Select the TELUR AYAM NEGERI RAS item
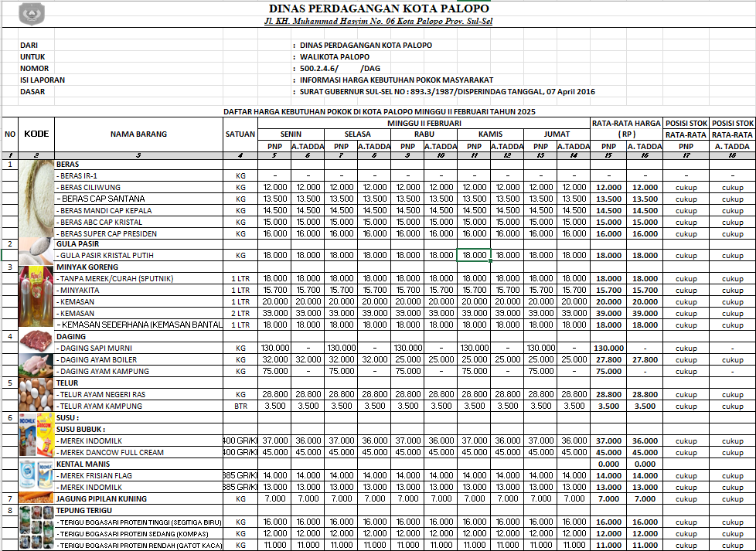The width and height of the screenshot is (756, 551). coord(100,394)
